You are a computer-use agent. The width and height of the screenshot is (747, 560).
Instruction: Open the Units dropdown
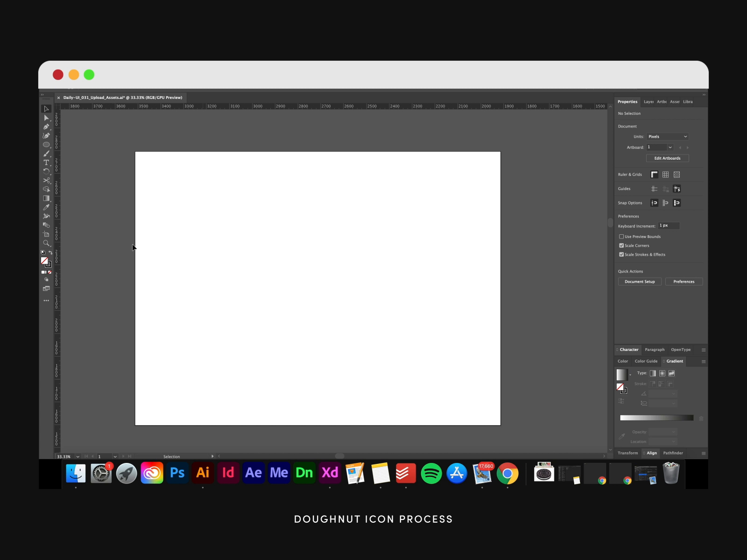[x=668, y=137]
